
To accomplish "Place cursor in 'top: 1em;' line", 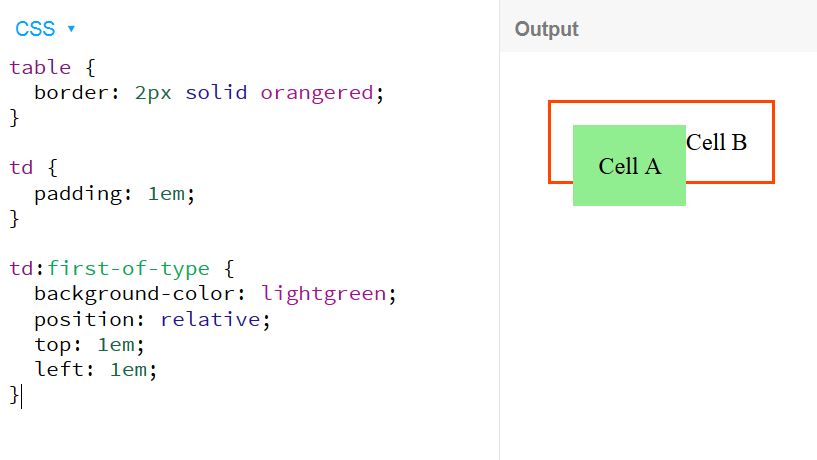I will 89,345.
